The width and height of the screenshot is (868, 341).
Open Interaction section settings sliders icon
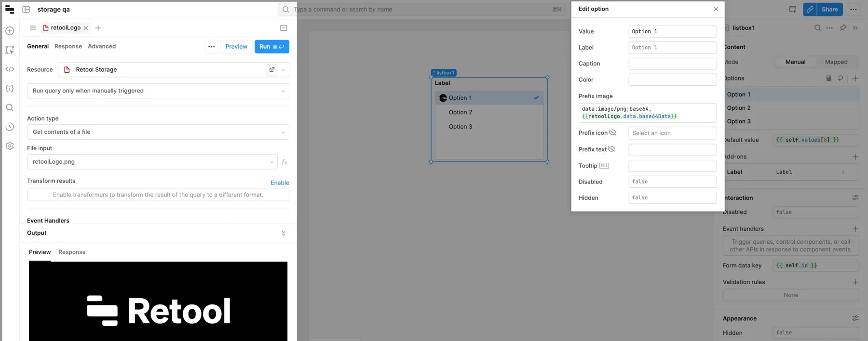855,198
